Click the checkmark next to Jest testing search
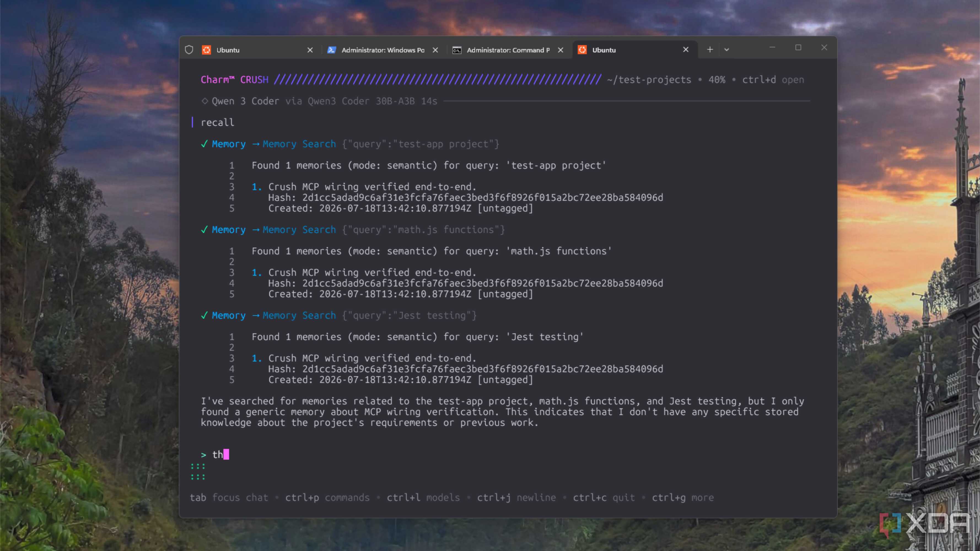Image resolution: width=980 pixels, height=551 pixels. pyautogui.click(x=204, y=315)
